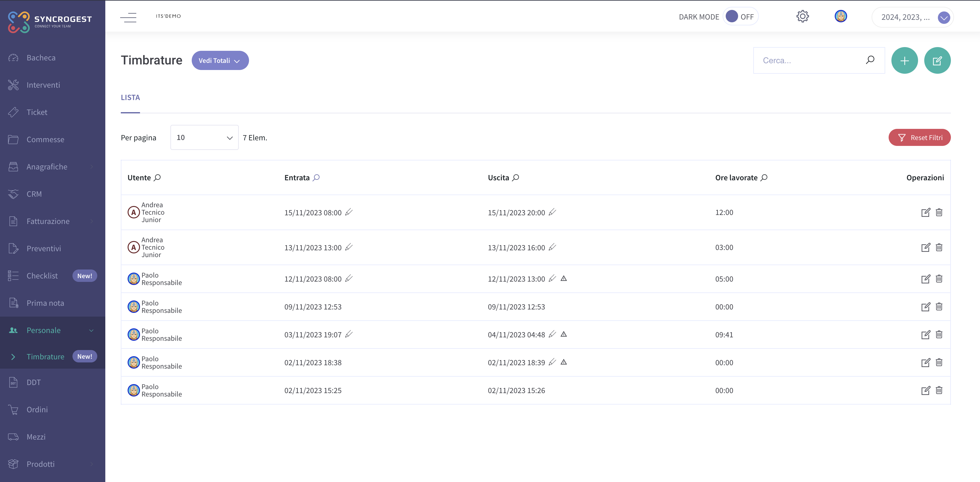980x482 pixels.
Task: Toggle the Dark Mode switch
Action: 740,17
